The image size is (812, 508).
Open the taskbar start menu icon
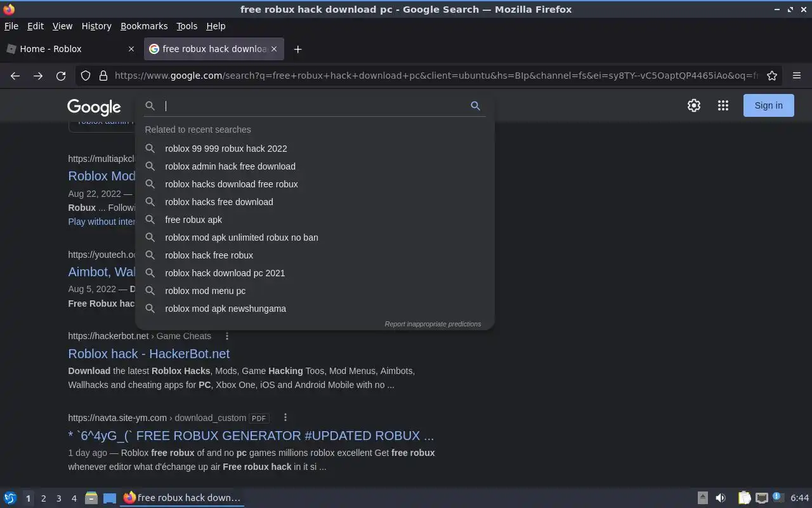click(10, 498)
